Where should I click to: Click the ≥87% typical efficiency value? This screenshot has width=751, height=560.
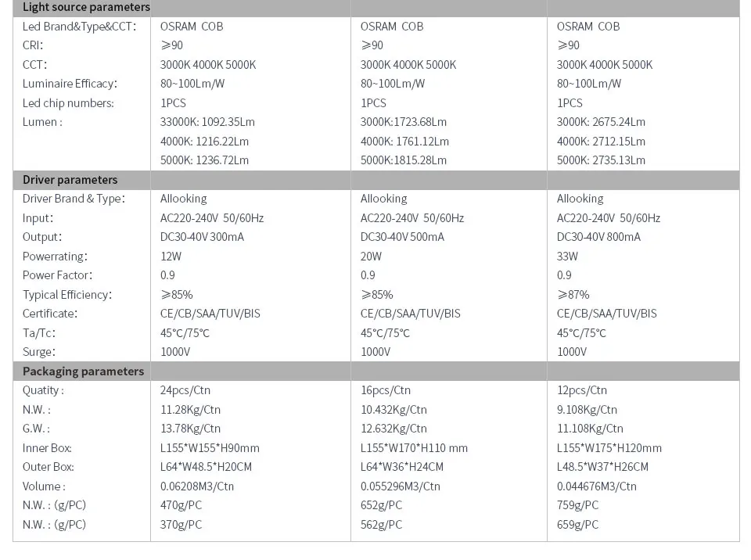573,295
